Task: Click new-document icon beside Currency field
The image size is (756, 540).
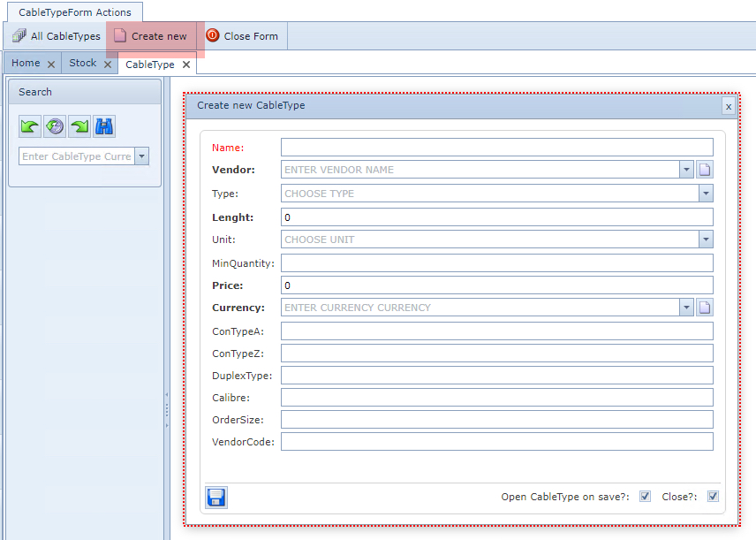Action: tap(705, 308)
